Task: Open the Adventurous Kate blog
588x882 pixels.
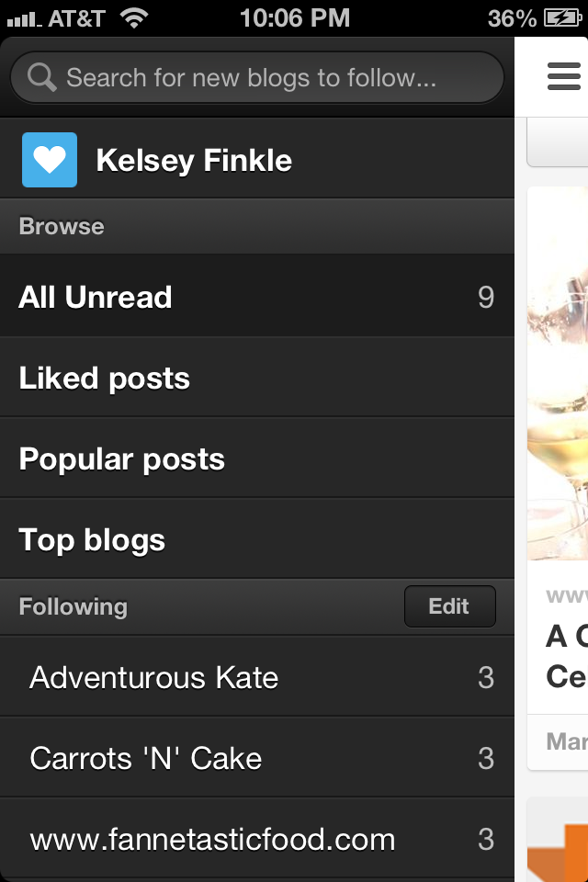Action: point(154,678)
